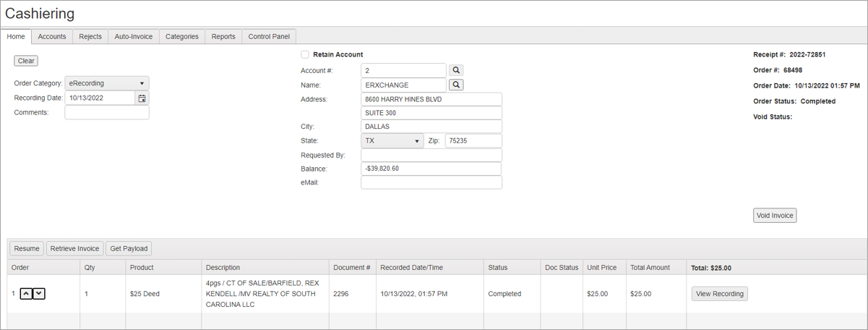
Task: Click the Retrieve Invoice button
Action: click(74, 248)
